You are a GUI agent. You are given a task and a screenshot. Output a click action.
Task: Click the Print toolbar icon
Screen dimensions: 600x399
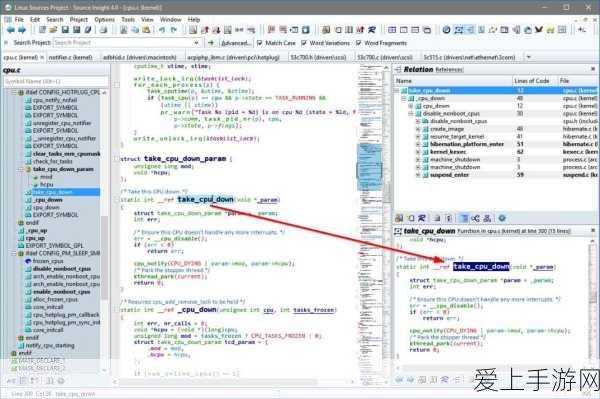[103, 30]
